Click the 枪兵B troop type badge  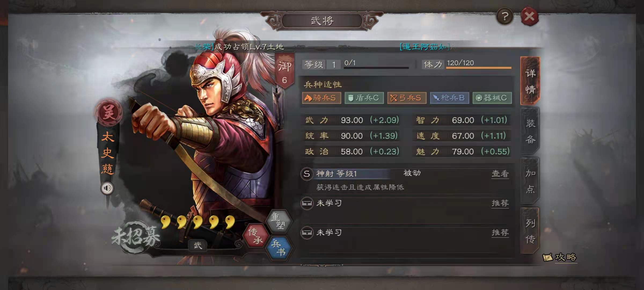[x=449, y=98]
